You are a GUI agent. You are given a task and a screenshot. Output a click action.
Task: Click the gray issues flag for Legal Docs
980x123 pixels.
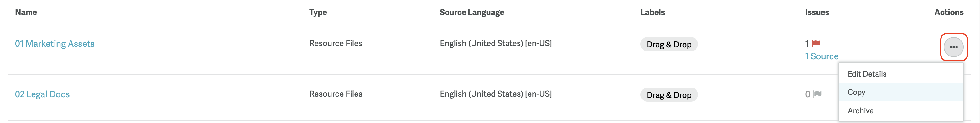coord(817,94)
